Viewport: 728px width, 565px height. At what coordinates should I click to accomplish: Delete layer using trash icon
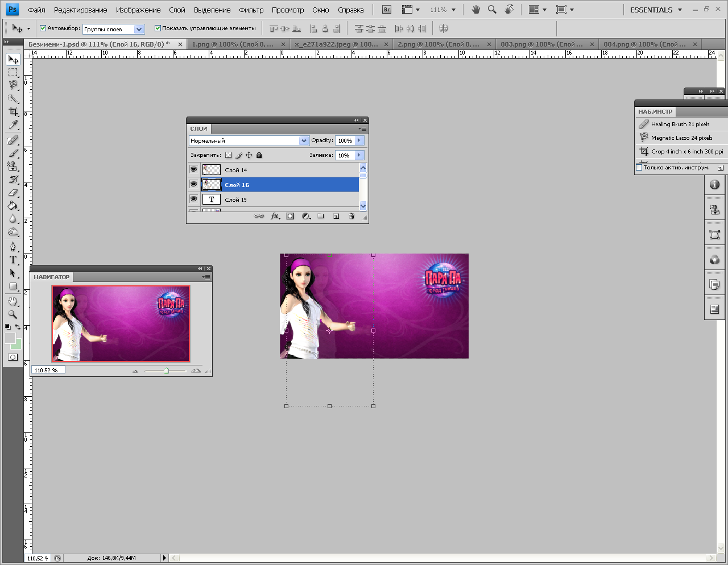[x=351, y=216]
